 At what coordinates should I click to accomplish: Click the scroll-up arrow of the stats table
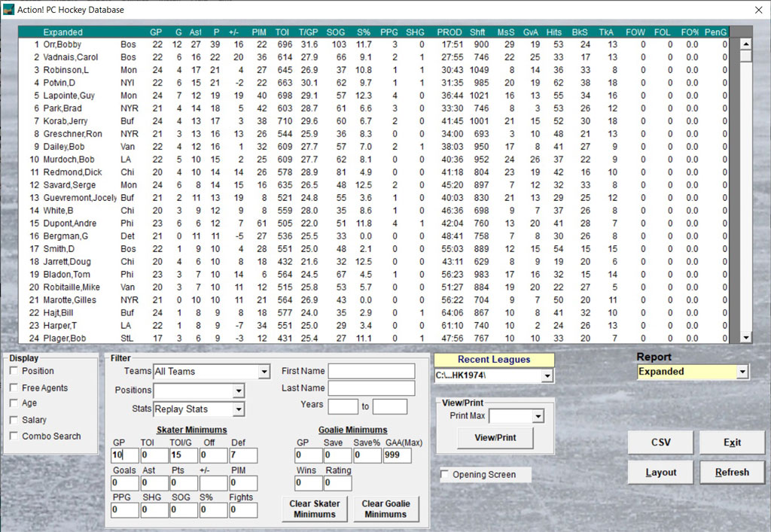(x=745, y=44)
